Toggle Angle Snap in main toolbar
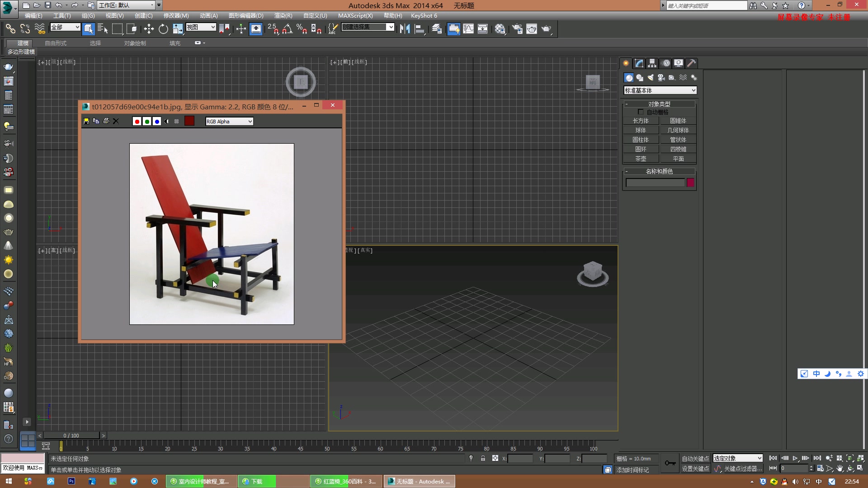 click(x=288, y=29)
